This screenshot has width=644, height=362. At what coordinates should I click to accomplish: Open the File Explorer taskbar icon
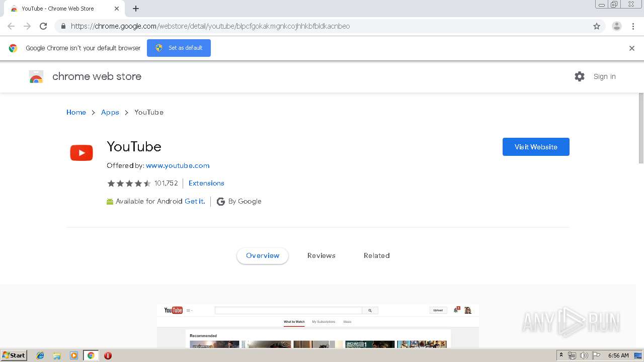point(57,355)
